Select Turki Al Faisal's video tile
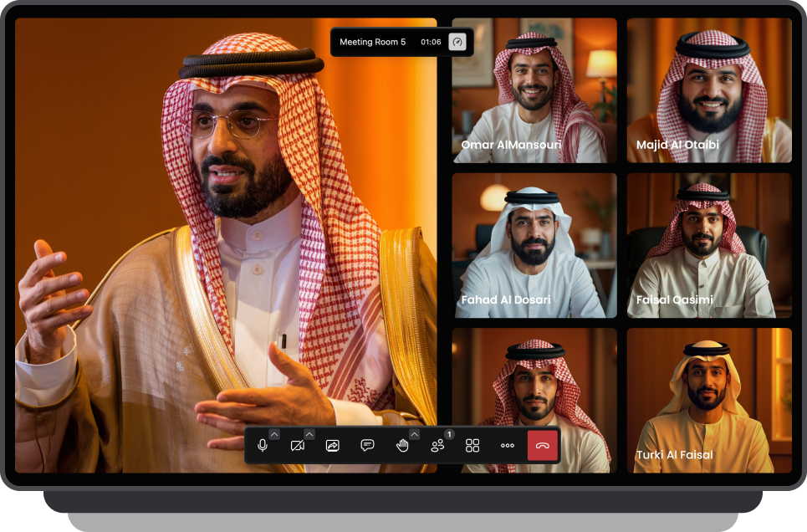This screenshot has height=532, width=807. tap(709, 400)
